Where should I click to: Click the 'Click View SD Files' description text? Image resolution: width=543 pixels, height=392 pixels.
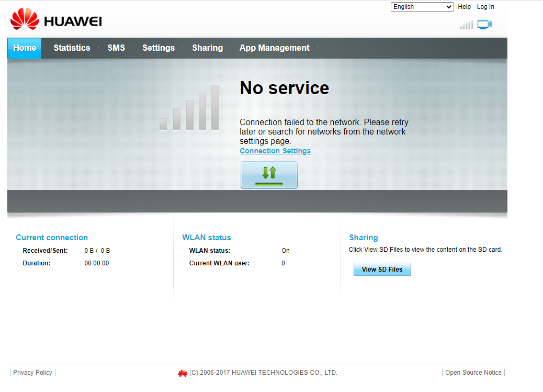(425, 250)
